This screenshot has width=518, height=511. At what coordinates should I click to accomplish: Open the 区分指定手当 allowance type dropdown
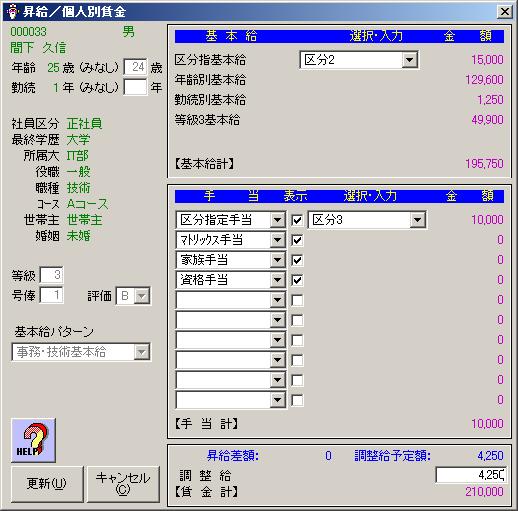point(277,220)
